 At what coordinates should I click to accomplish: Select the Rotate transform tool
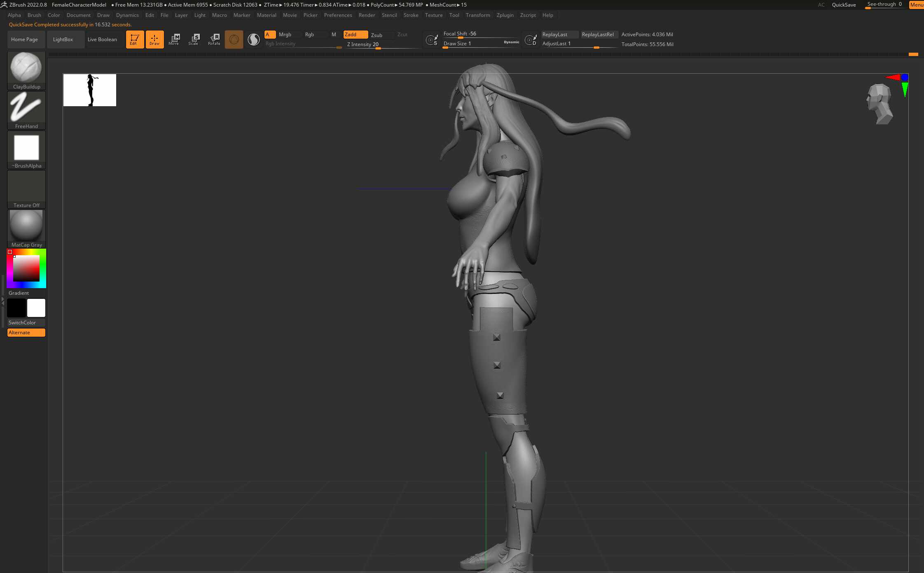pyautogui.click(x=214, y=40)
